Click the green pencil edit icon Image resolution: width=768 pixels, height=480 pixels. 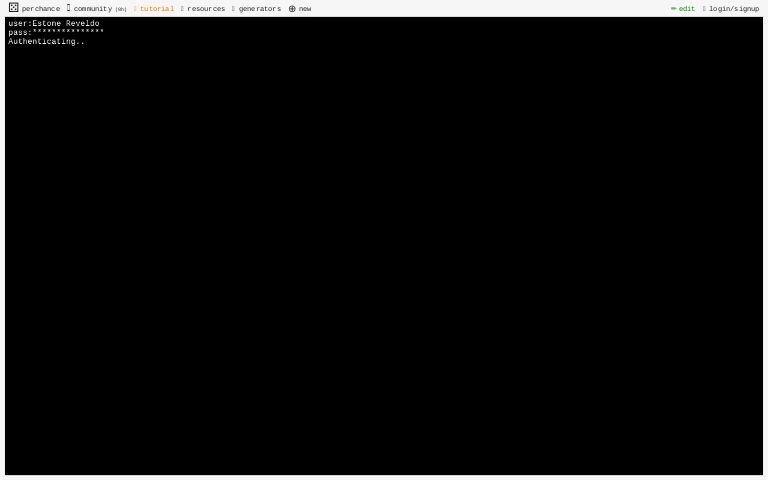pyautogui.click(x=673, y=9)
